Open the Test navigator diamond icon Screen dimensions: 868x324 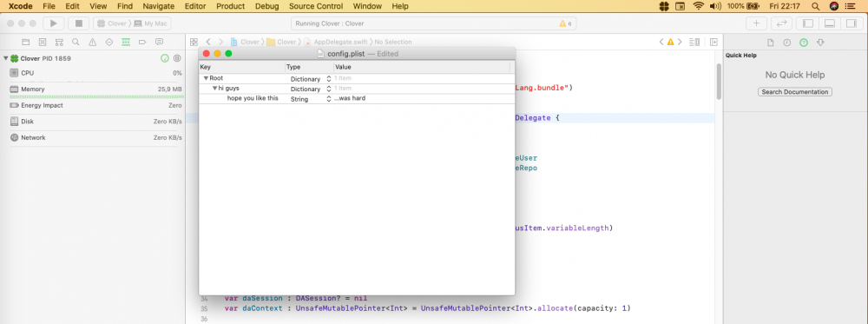tap(109, 42)
